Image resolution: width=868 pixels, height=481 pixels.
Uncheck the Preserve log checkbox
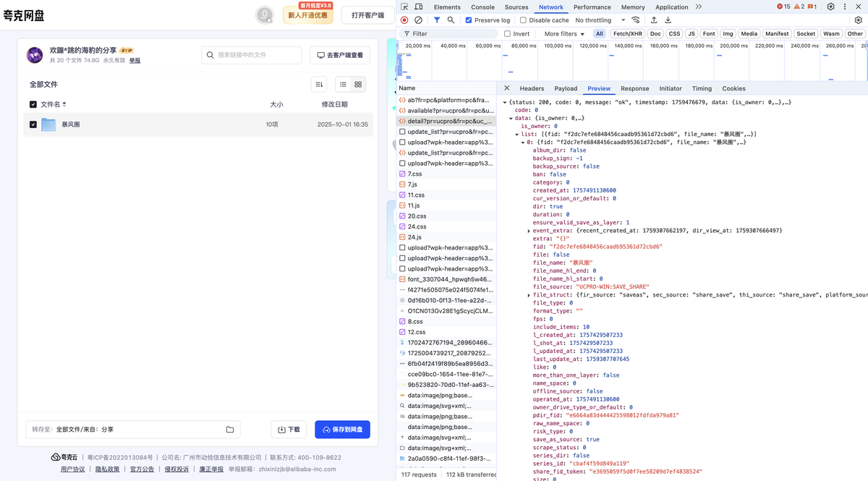(469, 20)
